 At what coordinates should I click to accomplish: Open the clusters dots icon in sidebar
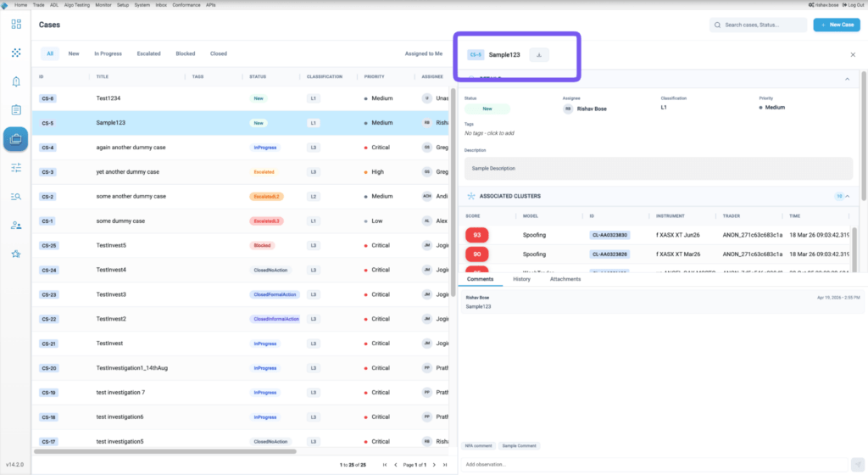tap(16, 53)
